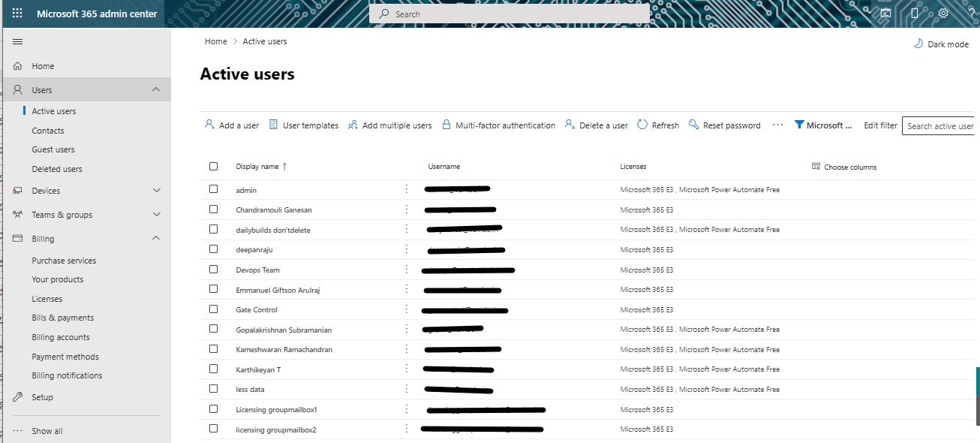This screenshot has height=443, width=980.
Task: Open Licensing groupmailbox1 user
Action: click(x=277, y=409)
